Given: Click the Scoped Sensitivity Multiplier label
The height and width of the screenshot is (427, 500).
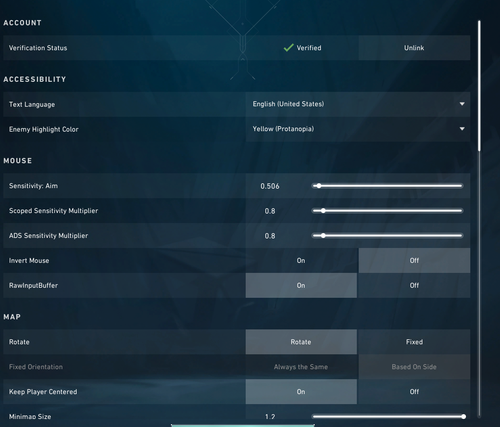Looking at the screenshot, I should 53,211.
